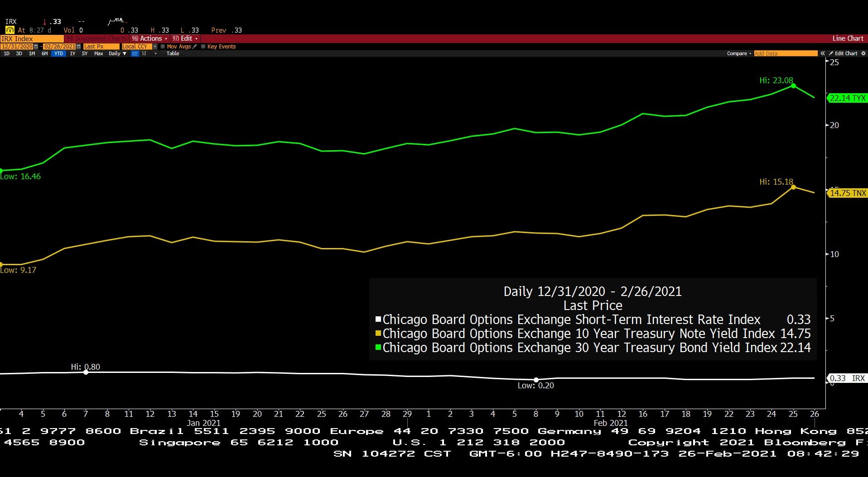Enable the Mov Avgs checkbox
The image size is (868, 477).
(163, 46)
